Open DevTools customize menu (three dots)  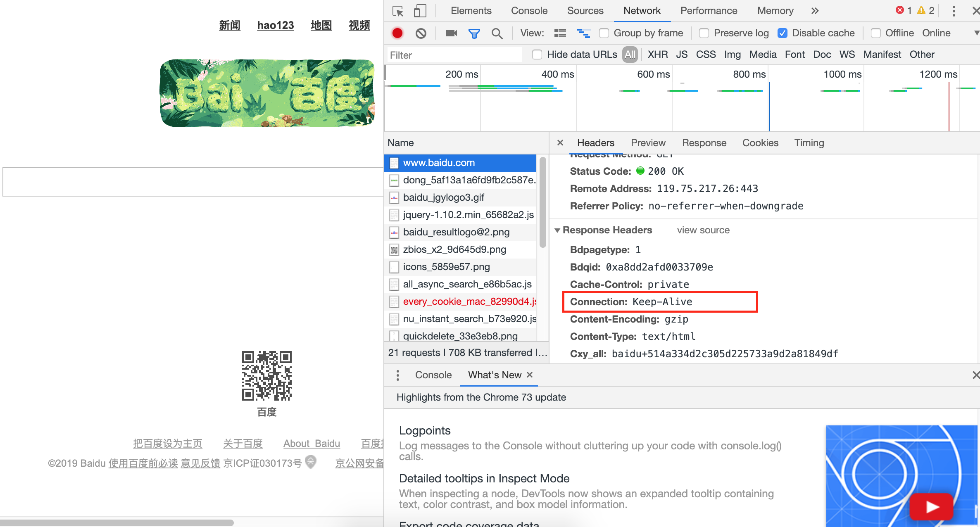tap(954, 11)
